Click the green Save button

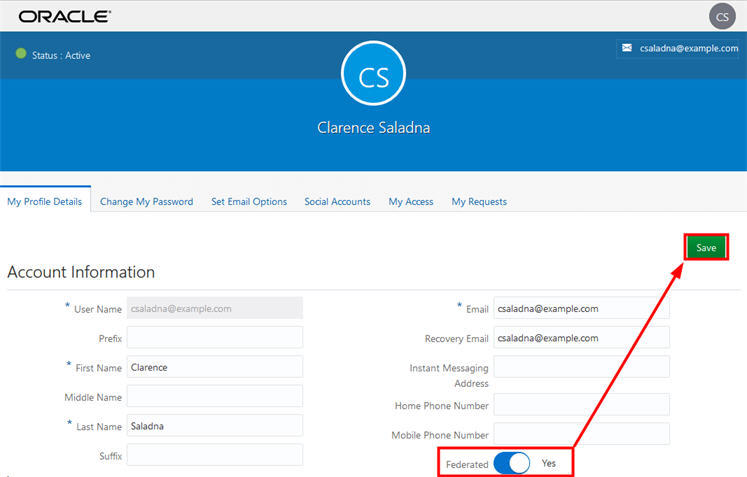point(706,247)
